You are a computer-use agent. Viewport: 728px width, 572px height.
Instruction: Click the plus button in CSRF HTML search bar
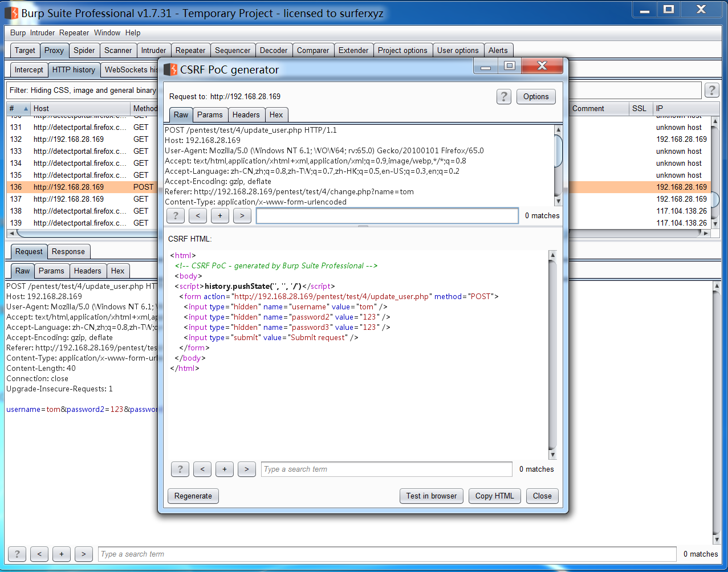[x=224, y=469]
